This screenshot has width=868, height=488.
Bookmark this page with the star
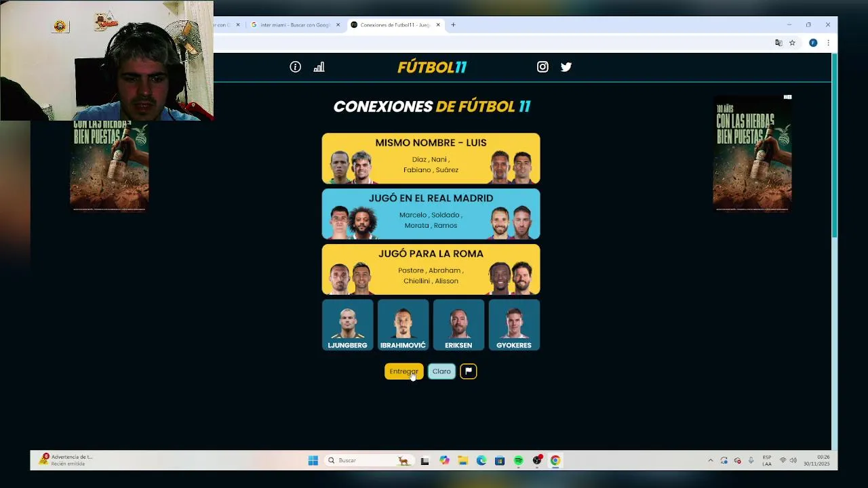point(792,43)
